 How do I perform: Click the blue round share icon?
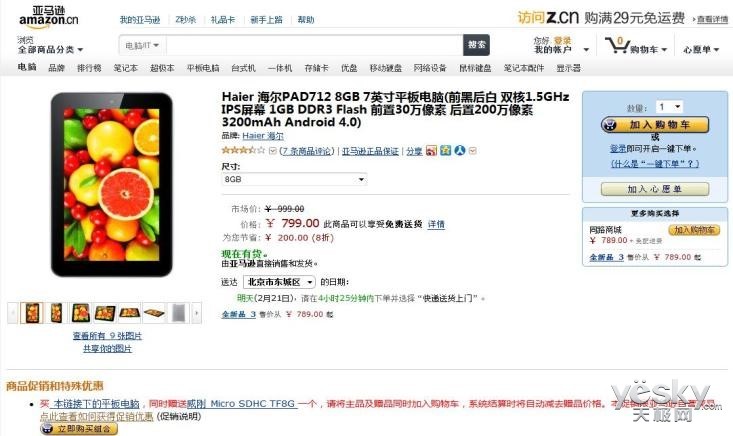pyautogui.click(x=460, y=150)
